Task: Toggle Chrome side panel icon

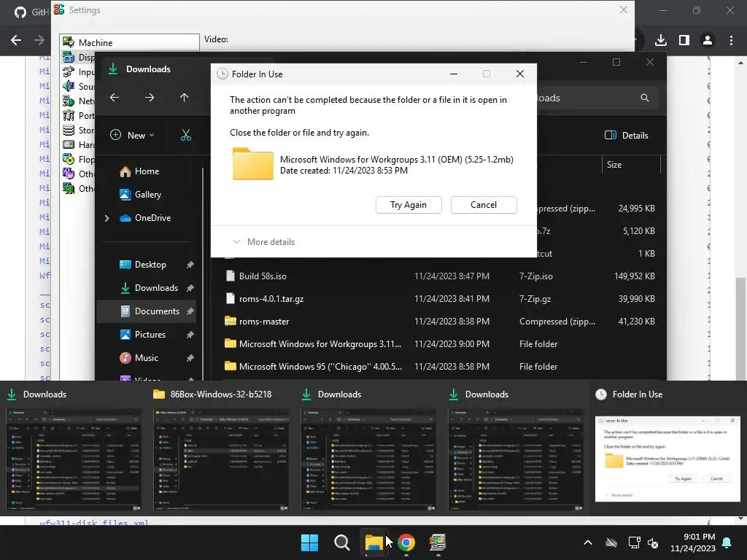Action: (x=684, y=40)
